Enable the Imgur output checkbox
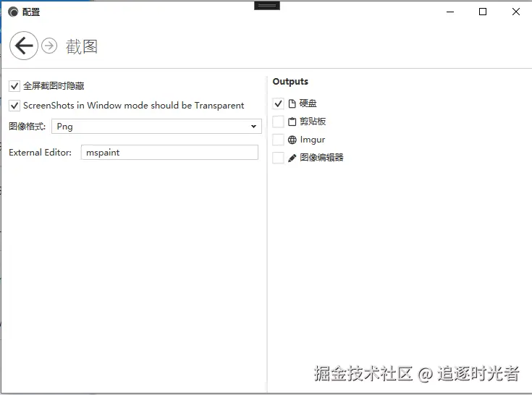Viewport: 532px width, 395px height. pos(278,140)
